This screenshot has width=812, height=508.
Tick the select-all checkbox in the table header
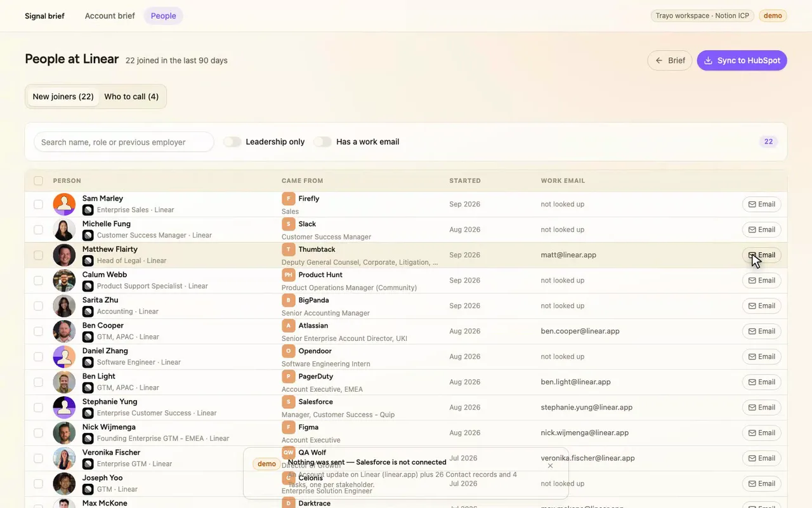[x=39, y=181]
